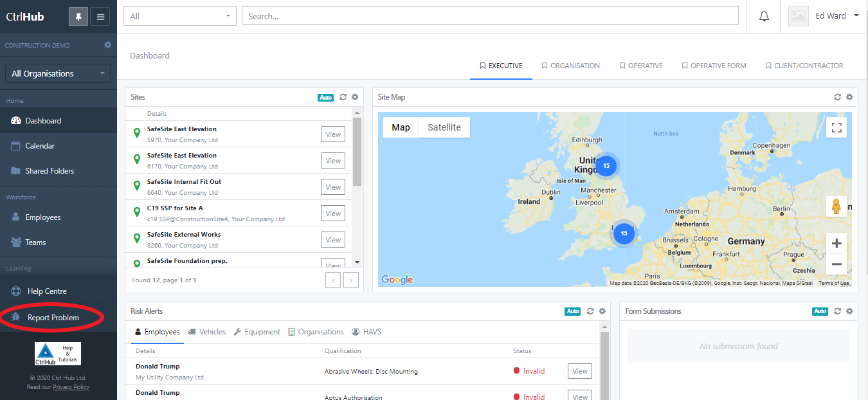This screenshot has width=868, height=400.
Task: Expand the Ed Ward user menu
Action: [836, 16]
